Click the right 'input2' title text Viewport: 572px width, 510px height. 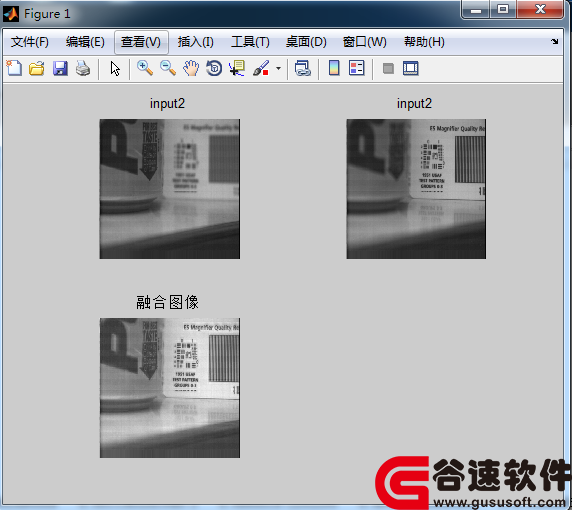pyautogui.click(x=414, y=104)
